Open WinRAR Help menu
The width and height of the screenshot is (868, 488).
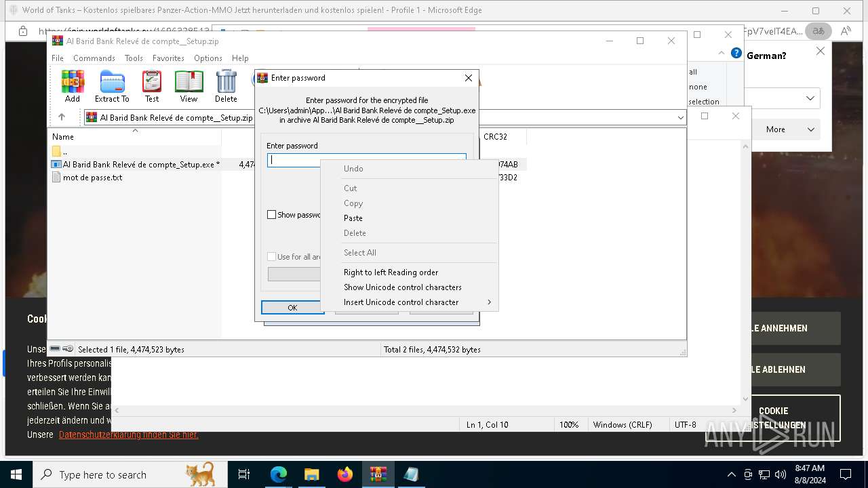240,58
